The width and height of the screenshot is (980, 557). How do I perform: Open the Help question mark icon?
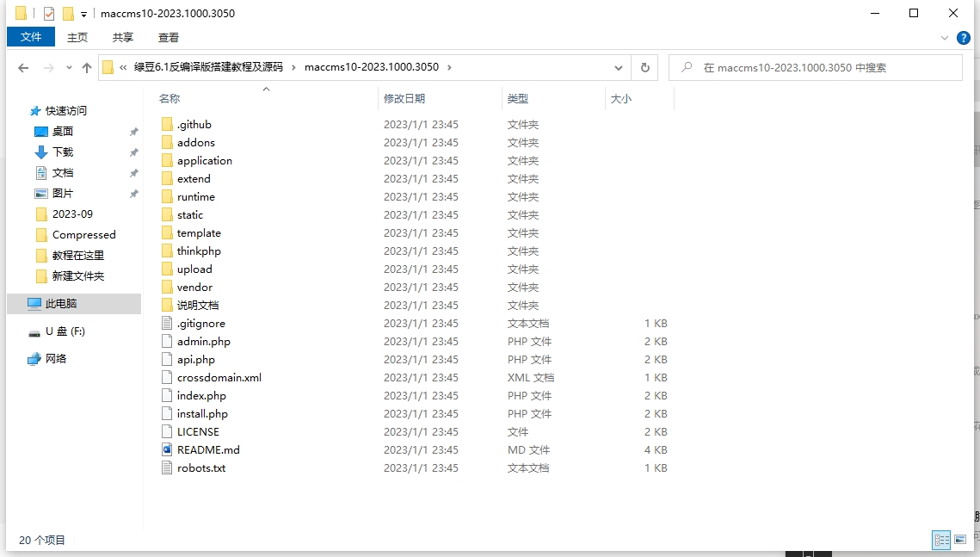click(x=963, y=38)
